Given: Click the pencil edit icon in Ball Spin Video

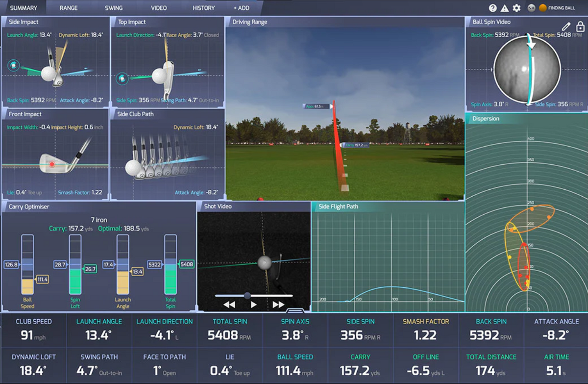Looking at the screenshot, I should click(x=566, y=26).
